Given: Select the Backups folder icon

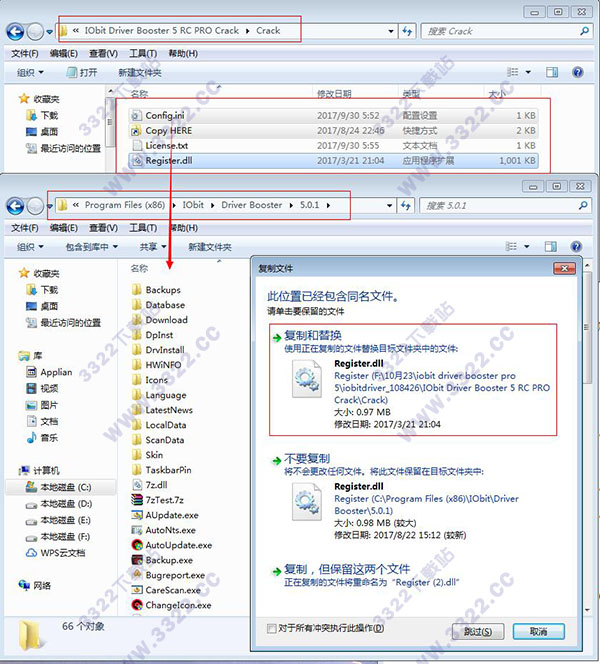Looking at the screenshot, I should (136, 290).
